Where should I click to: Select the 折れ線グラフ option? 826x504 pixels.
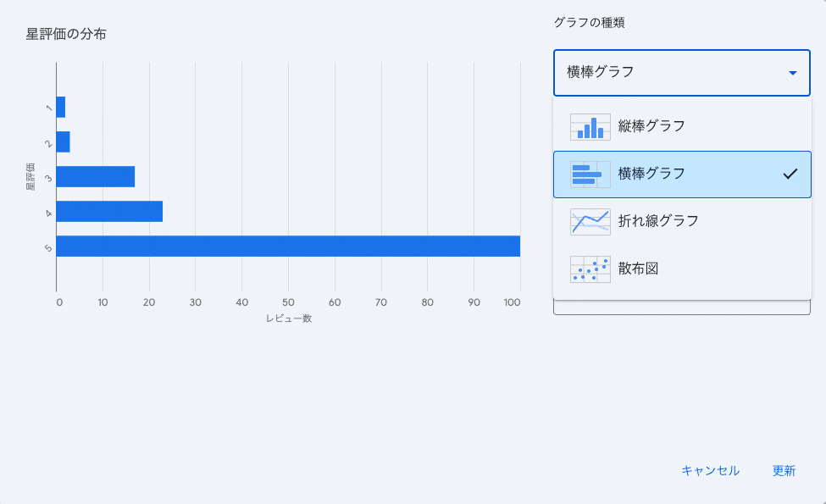(x=657, y=221)
